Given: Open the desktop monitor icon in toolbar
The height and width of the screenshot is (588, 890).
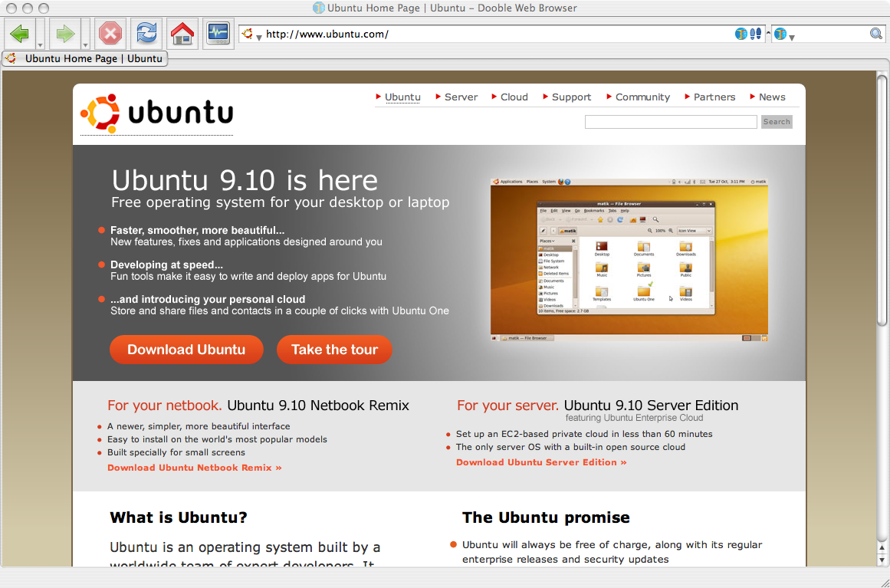Looking at the screenshot, I should pos(218,34).
